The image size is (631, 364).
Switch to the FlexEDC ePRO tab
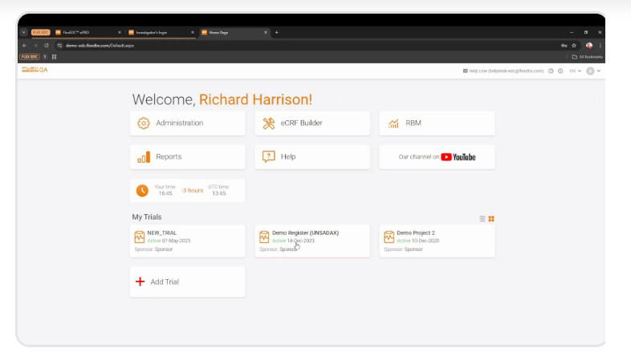coord(88,32)
